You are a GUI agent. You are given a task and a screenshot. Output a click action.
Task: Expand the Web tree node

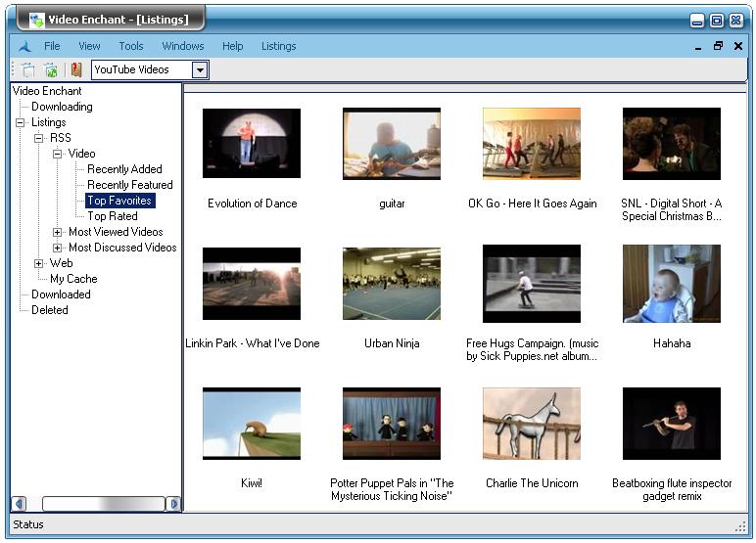click(39, 263)
